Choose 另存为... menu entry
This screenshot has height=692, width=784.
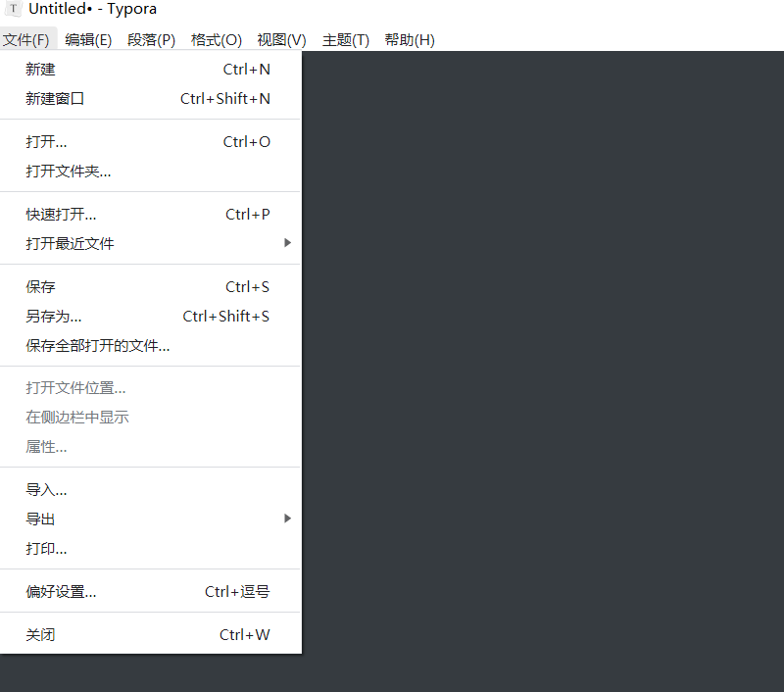(x=151, y=316)
